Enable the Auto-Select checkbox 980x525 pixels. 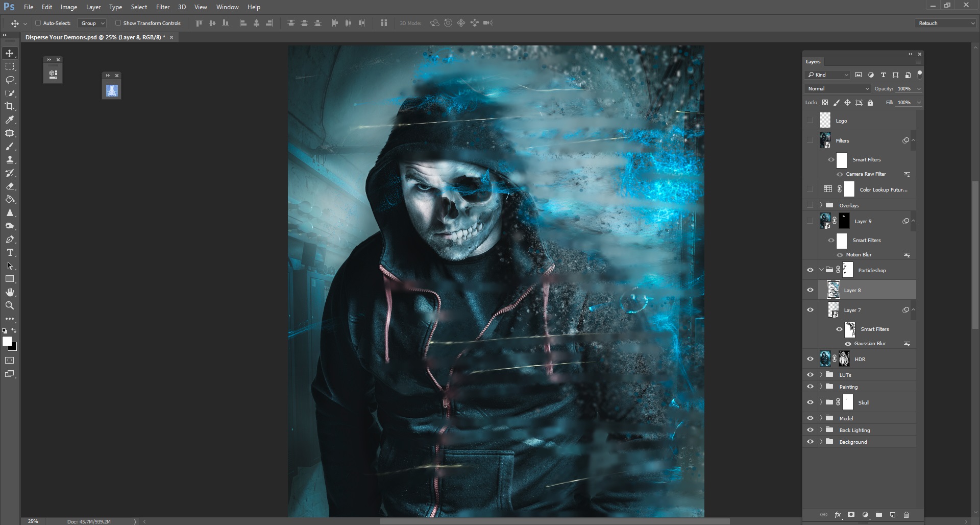point(39,23)
